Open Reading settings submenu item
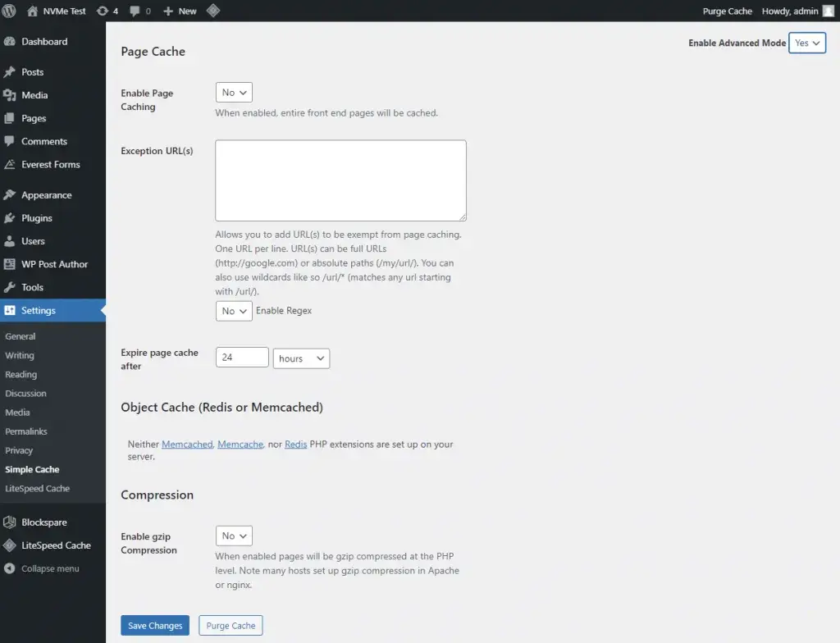 coord(21,374)
